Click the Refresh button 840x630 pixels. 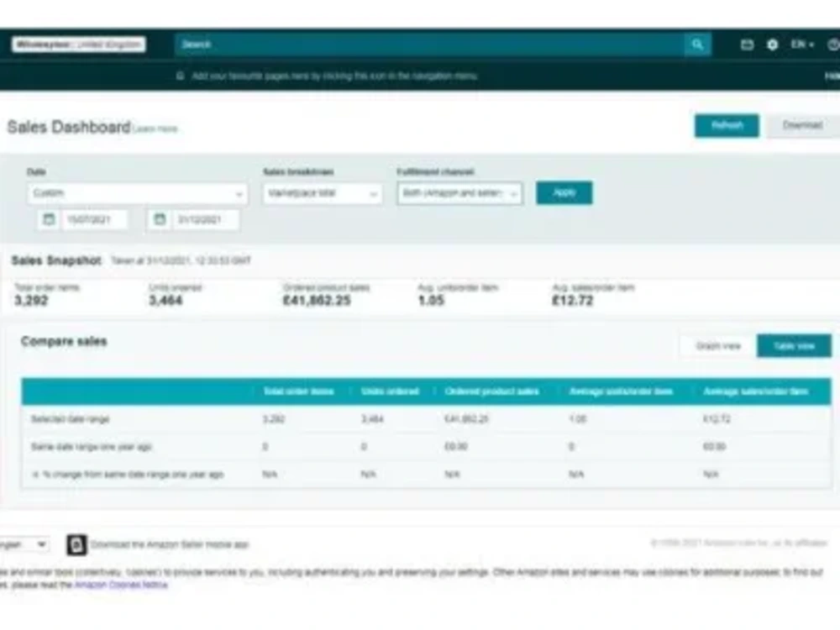tap(727, 126)
